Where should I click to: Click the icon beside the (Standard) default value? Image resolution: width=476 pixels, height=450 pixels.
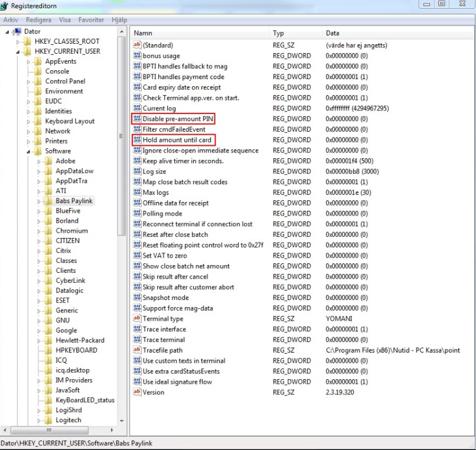click(x=138, y=45)
